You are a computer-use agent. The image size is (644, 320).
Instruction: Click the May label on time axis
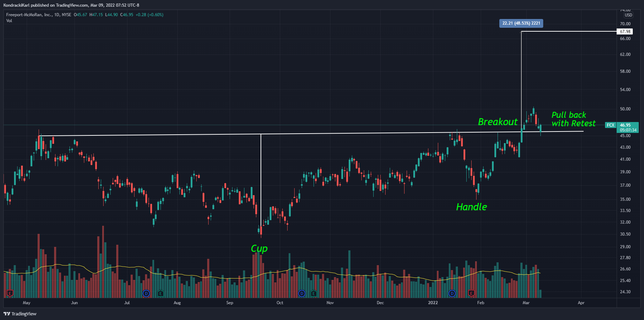[x=27, y=303]
